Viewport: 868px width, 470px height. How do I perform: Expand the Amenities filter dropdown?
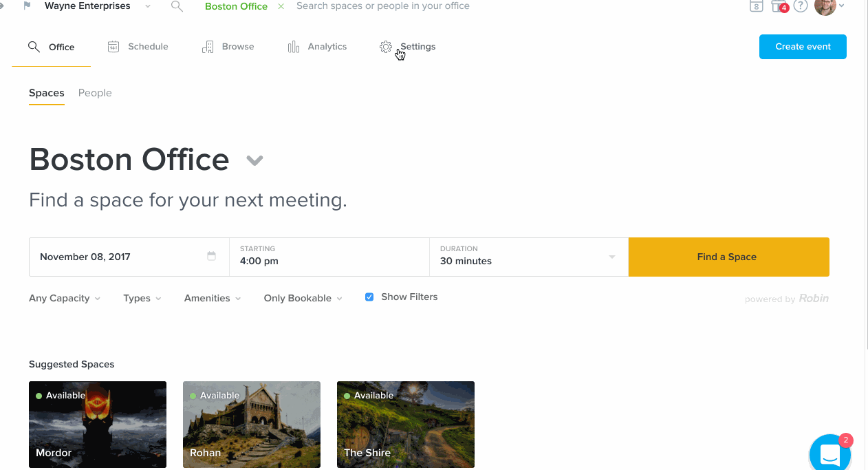(212, 298)
